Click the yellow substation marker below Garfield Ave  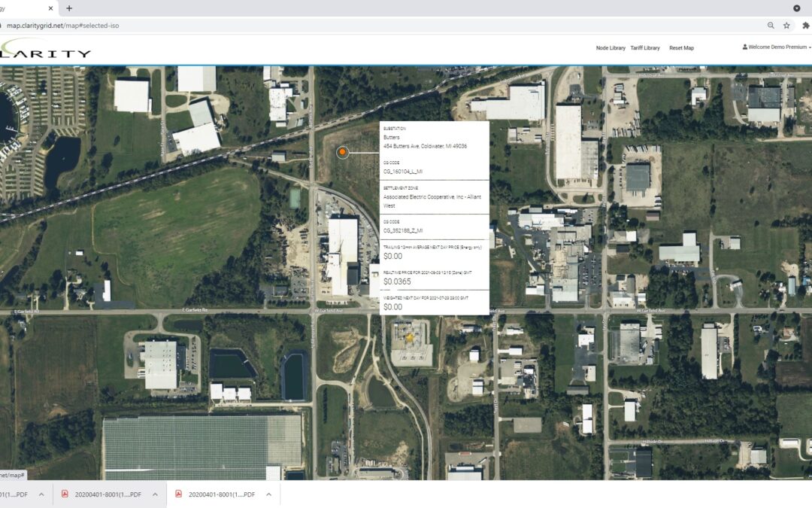(x=410, y=338)
